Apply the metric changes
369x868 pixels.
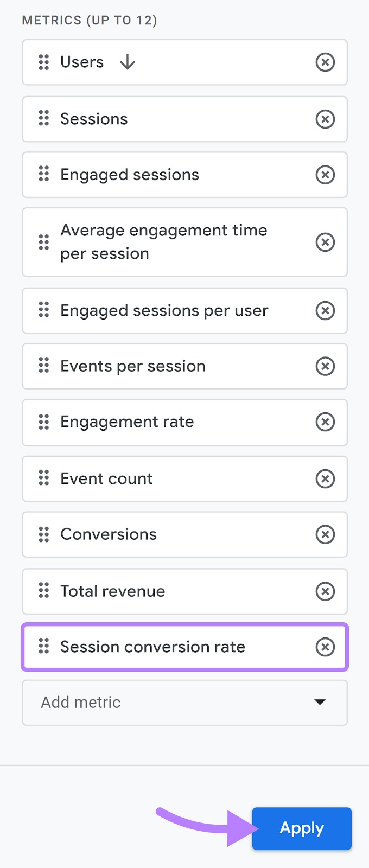pos(301,828)
